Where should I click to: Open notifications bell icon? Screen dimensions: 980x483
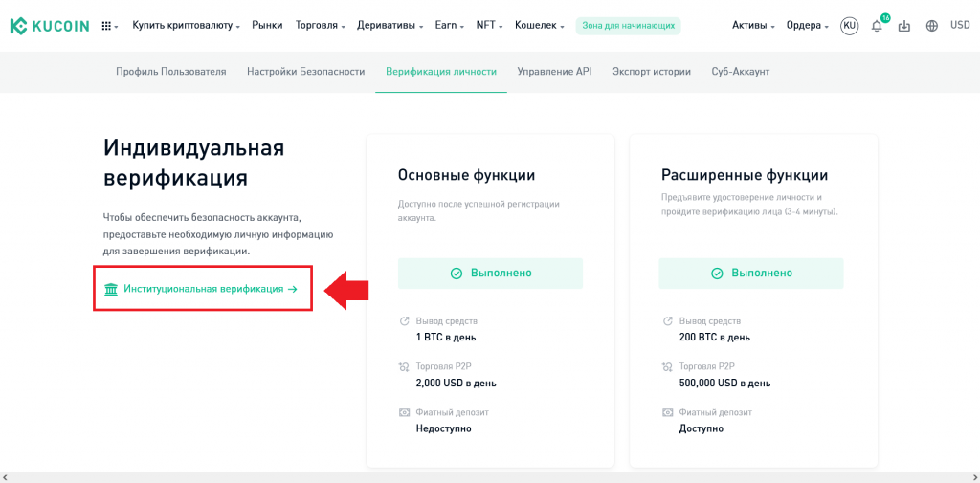(x=877, y=26)
